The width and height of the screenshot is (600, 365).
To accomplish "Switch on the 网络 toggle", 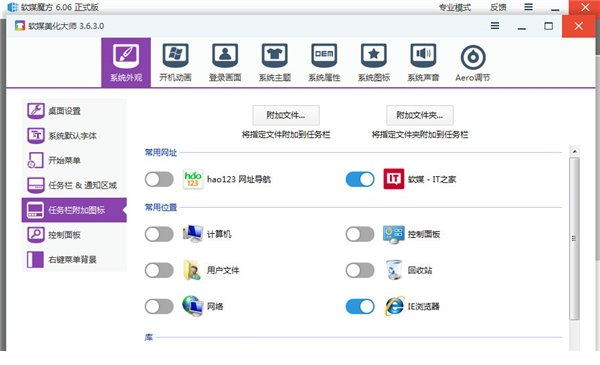I will pyautogui.click(x=159, y=306).
